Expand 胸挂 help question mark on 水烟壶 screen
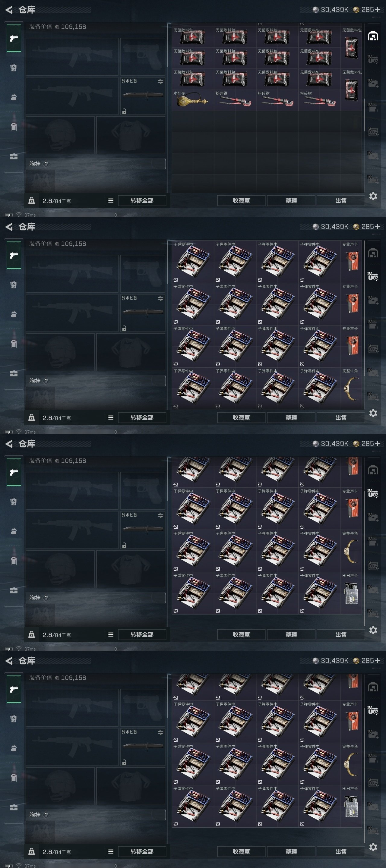386x868 pixels. 46,164
